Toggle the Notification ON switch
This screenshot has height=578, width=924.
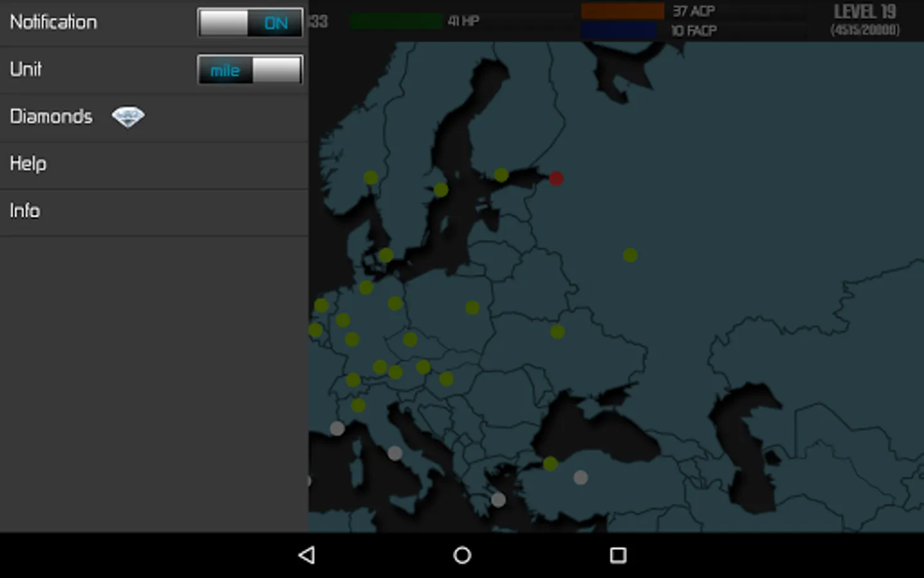(x=250, y=22)
